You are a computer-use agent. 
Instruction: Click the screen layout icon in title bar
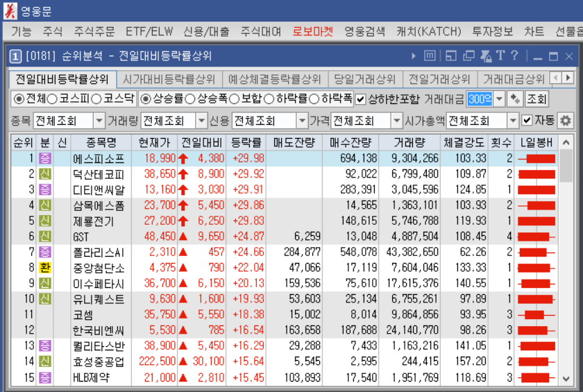(450, 56)
